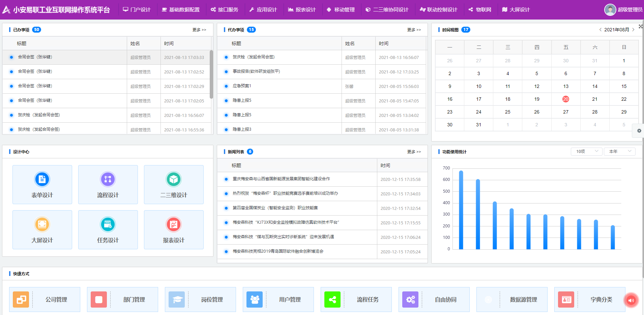Open the 流程设计 workflow design icon
This screenshot has width=644, height=315.
108,179
